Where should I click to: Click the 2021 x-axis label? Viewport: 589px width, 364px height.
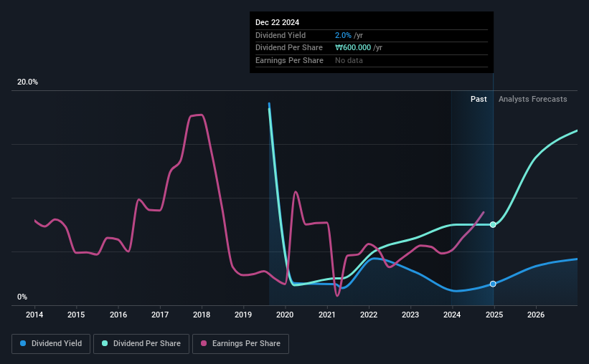(327, 315)
